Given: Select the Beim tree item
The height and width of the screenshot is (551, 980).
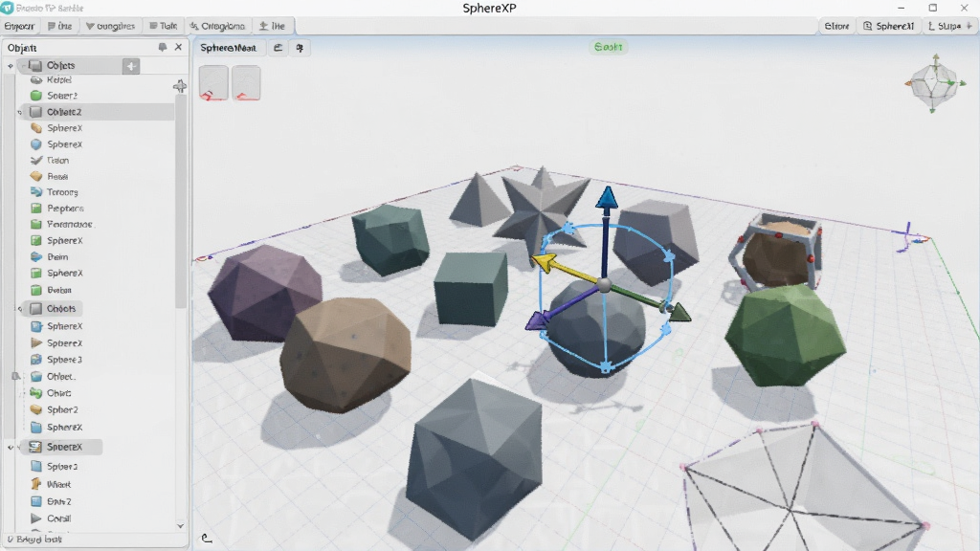Looking at the screenshot, I should tap(57, 257).
